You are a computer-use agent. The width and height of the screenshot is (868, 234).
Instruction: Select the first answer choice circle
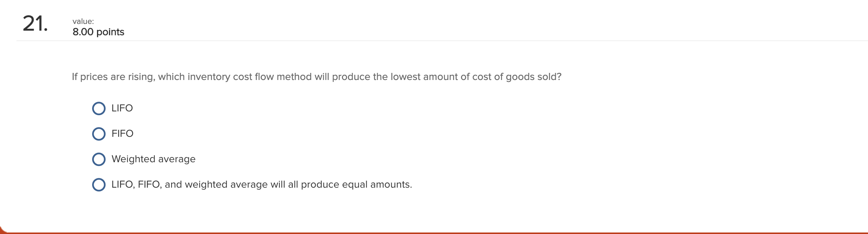[x=98, y=108]
